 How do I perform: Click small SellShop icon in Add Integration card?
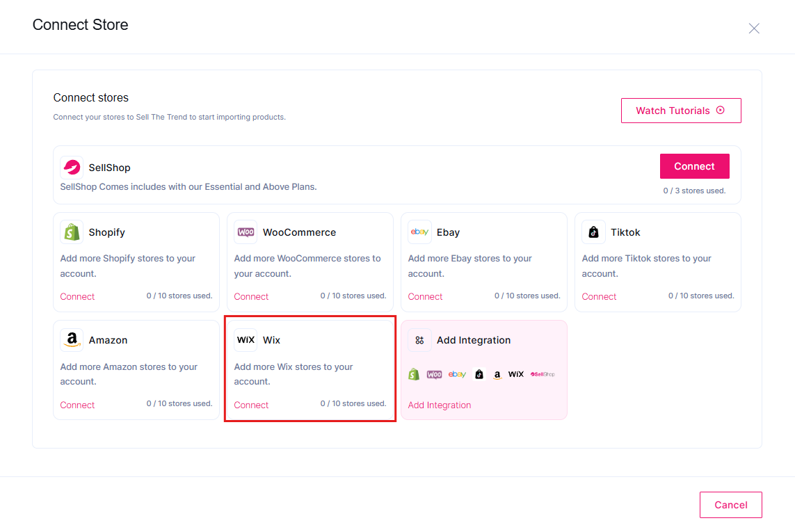[x=543, y=374]
